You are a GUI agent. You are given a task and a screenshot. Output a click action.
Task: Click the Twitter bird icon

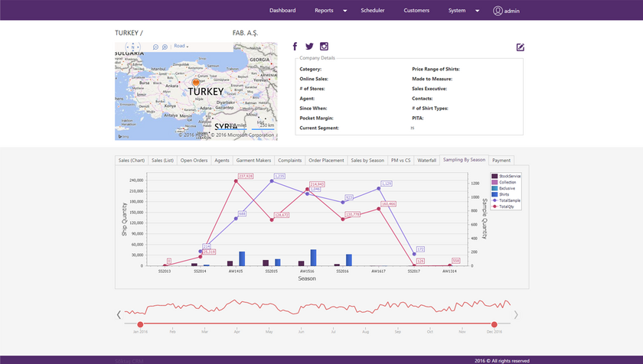[x=309, y=47]
